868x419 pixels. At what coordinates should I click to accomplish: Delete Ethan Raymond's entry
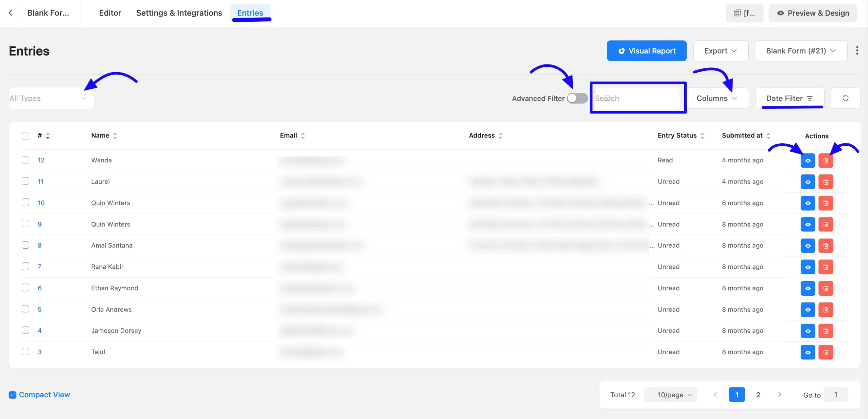coord(826,288)
